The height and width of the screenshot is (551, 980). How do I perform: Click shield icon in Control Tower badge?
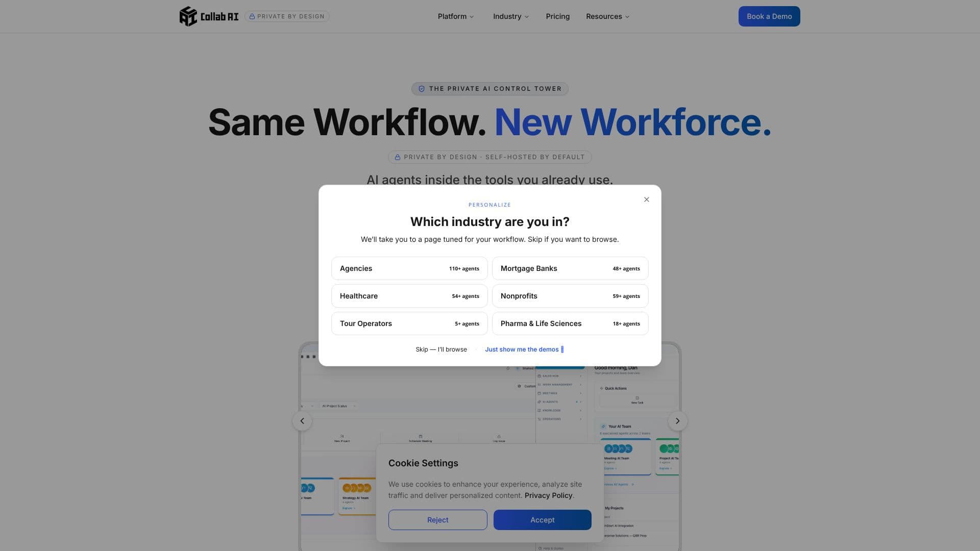(x=422, y=89)
